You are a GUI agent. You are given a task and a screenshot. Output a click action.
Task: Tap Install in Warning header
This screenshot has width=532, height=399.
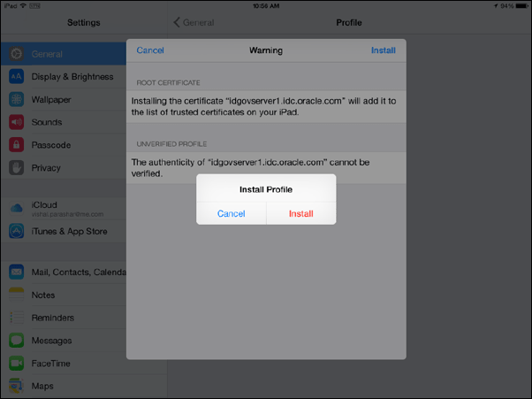383,50
